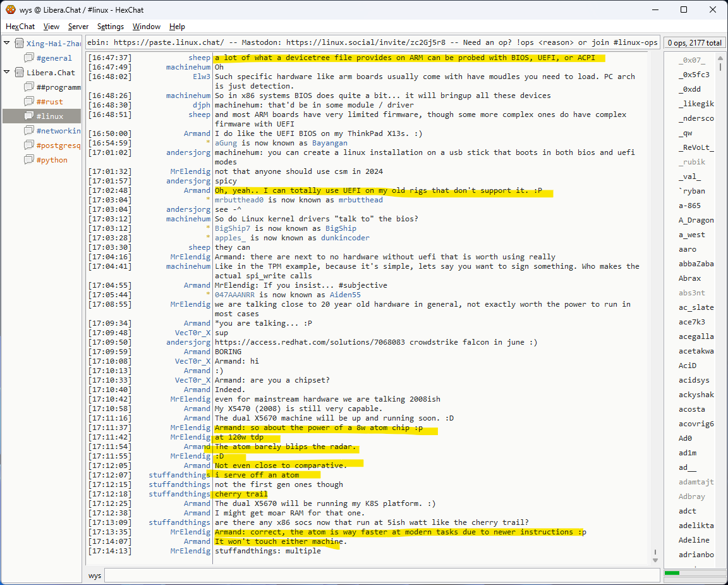Screen dimensions: 728x585
Task: Select the ##rust channel icon
Action: point(29,102)
